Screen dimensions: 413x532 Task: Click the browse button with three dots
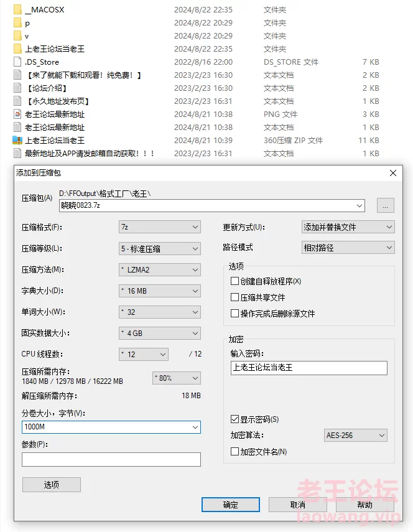click(x=386, y=205)
